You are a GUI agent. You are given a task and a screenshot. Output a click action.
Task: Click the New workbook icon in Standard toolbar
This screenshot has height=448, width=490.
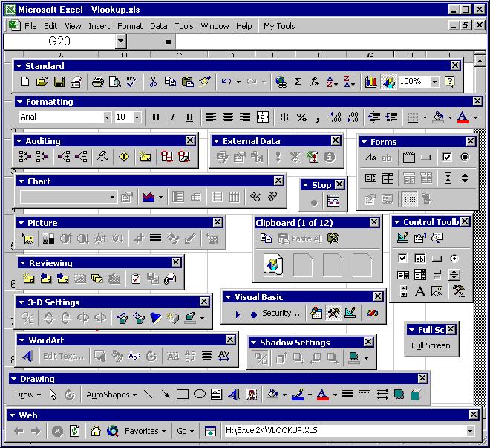click(25, 82)
